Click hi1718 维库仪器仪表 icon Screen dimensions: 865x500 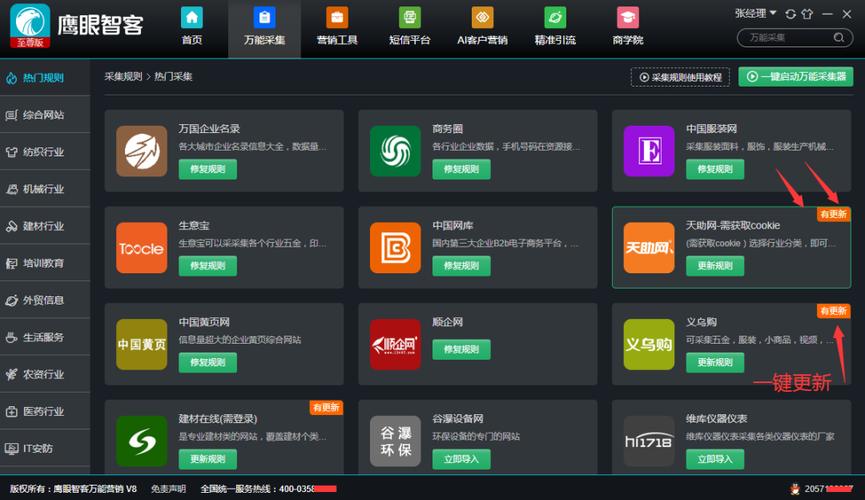coord(649,441)
